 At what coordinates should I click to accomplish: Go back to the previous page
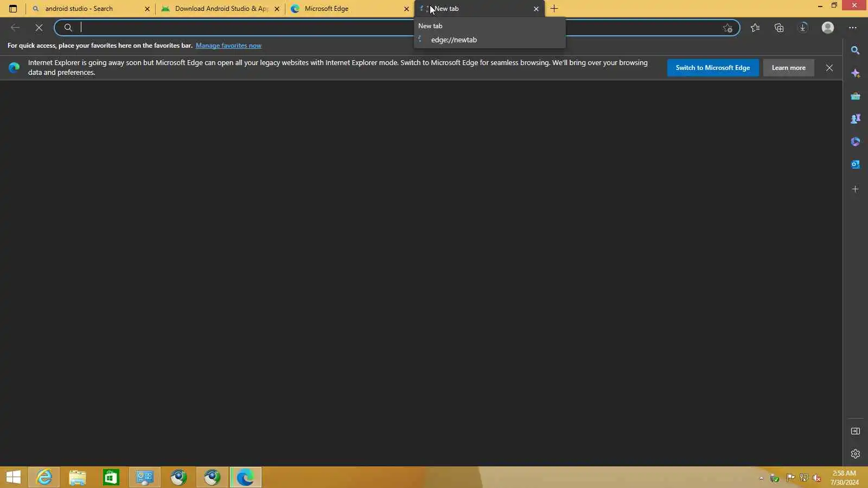(x=15, y=28)
